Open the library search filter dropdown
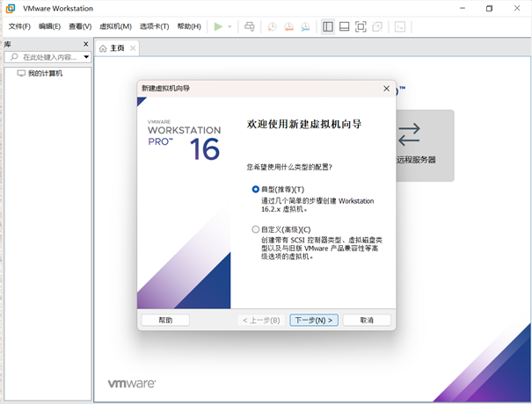The width and height of the screenshot is (532, 404). click(x=86, y=57)
